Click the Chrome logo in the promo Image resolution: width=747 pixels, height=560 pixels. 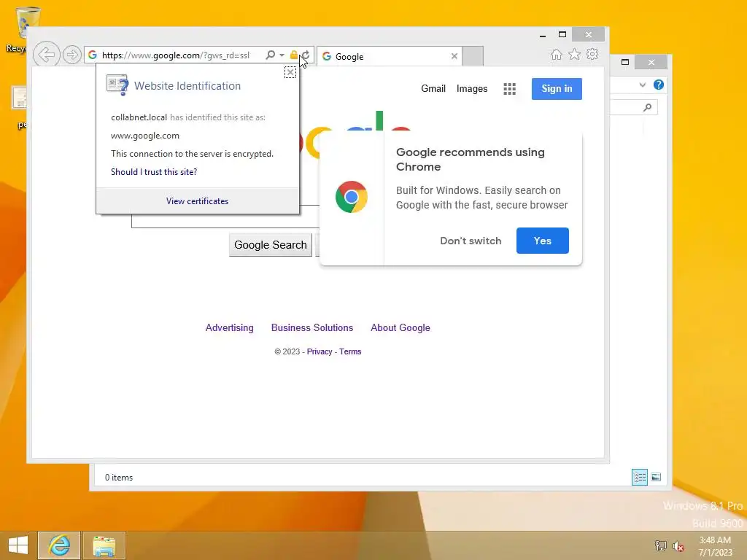(x=351, y=197)
